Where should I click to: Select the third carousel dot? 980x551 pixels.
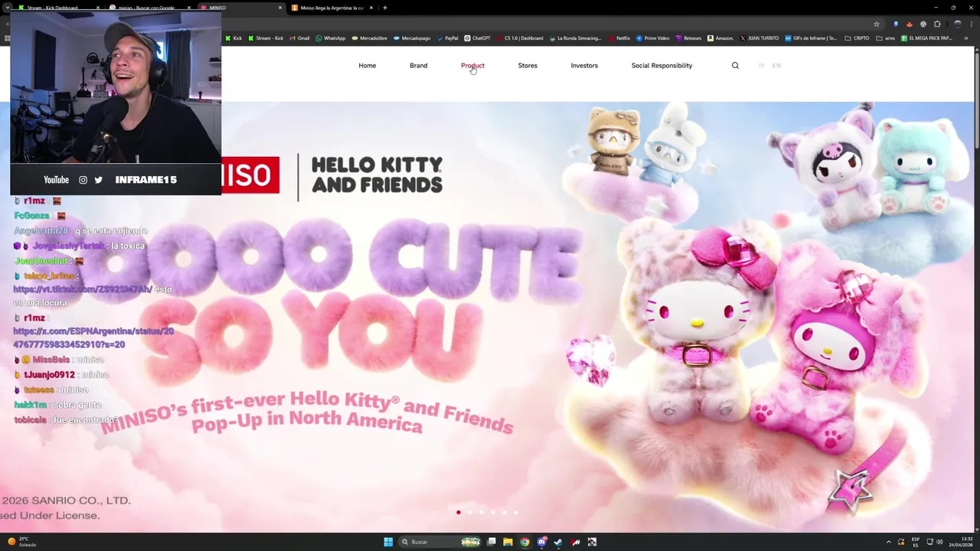click(481, 512)
